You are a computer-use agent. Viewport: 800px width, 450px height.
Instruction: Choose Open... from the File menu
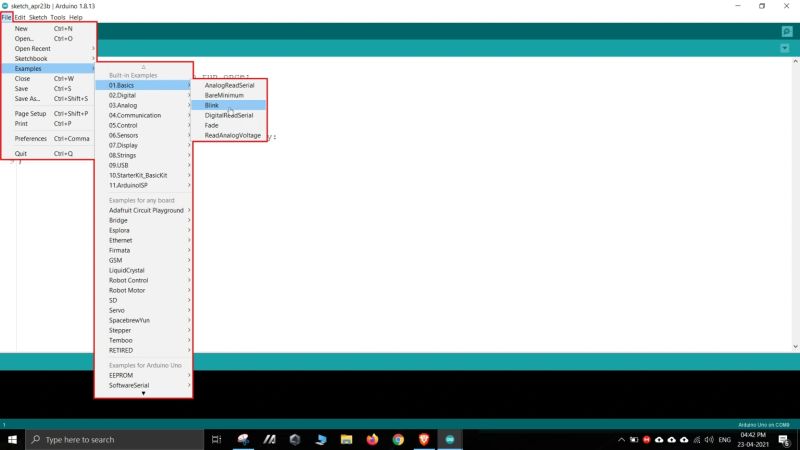click(48, 39)
